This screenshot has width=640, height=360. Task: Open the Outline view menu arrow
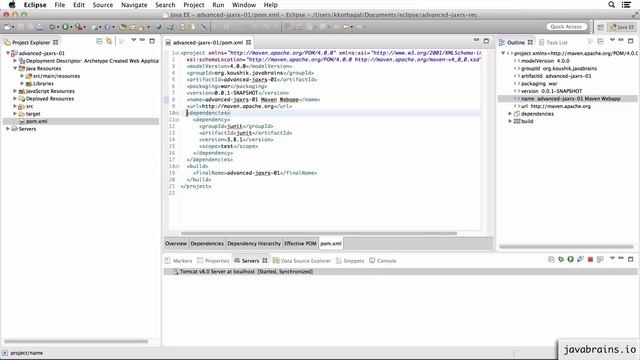612,40
